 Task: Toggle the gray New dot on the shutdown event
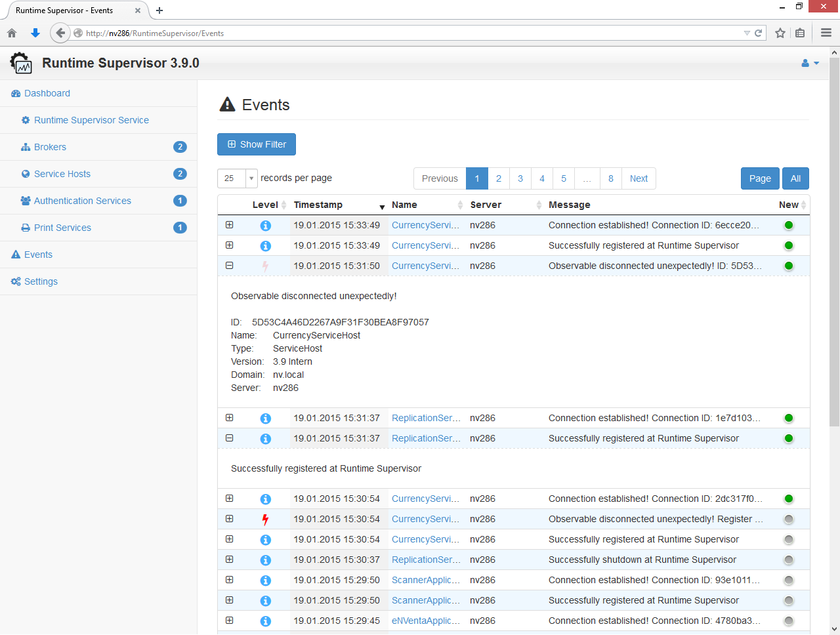pyautogui.click(x=788, y=560)
